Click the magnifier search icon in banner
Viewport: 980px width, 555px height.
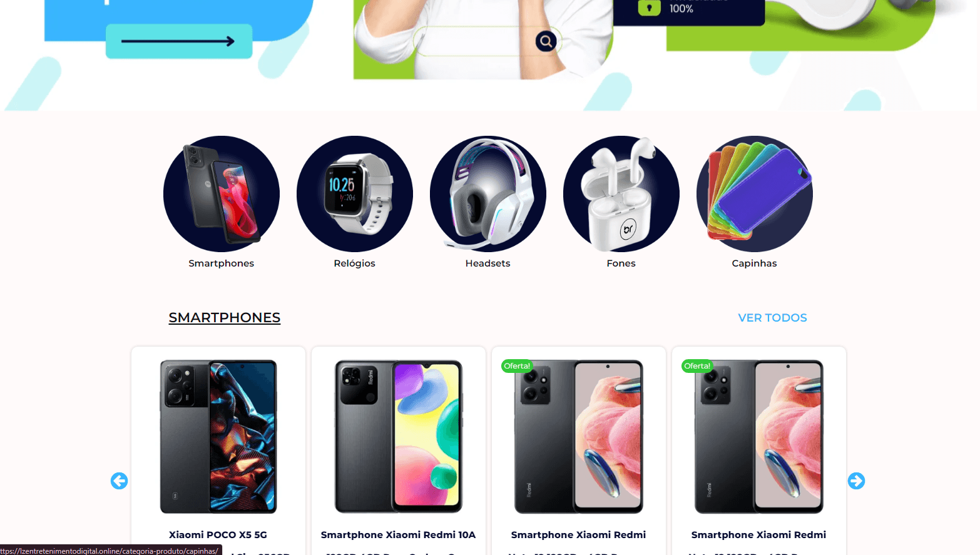[546, 41]
